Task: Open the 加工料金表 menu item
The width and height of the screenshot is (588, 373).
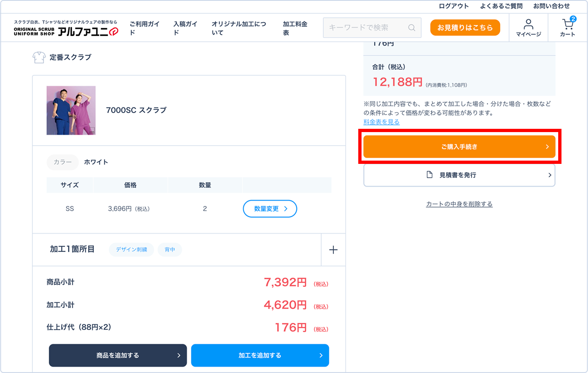Action: click(x=295, y=28)
